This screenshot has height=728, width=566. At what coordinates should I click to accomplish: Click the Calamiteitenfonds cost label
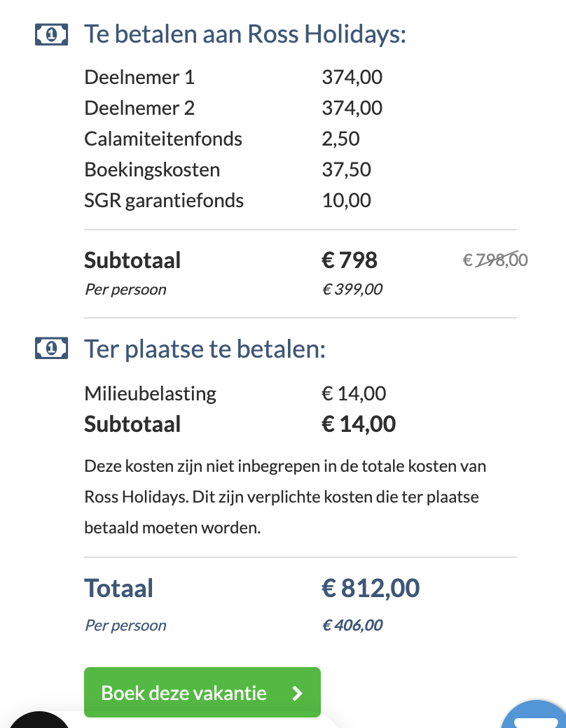pyautogui.click(x=163, y=139)
